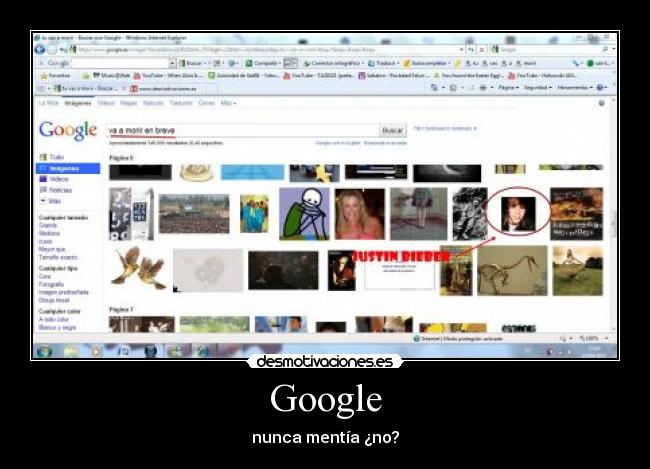This screenshot has height=469, width=650.
Task: Filter image type by Fotografía
Action: (51, 284)
